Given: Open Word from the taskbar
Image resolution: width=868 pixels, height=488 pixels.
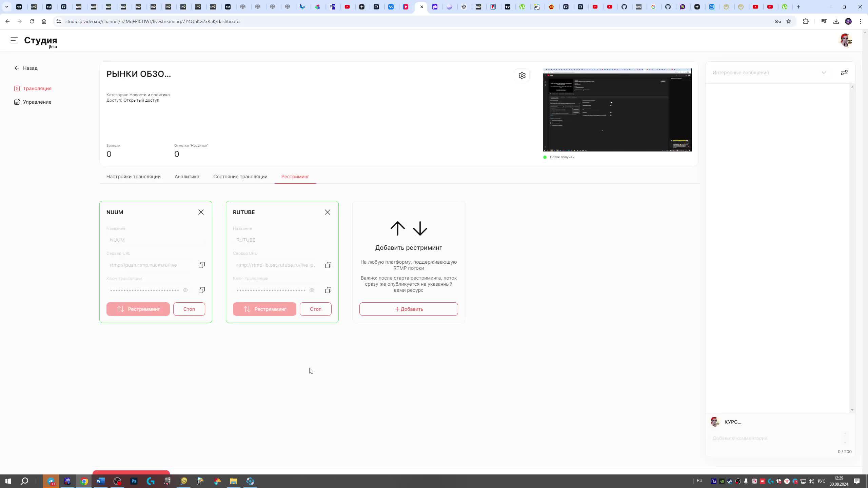Looking at the screenshot, I should click(101, 481).
